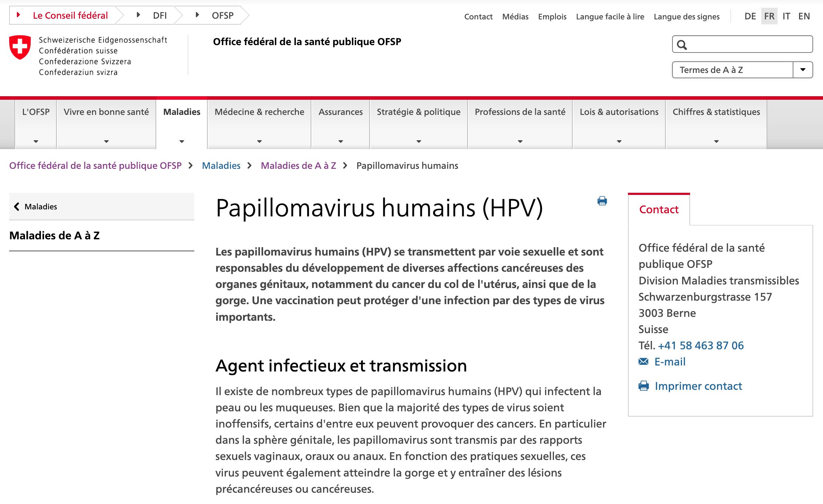Image resolution: width=823 pixels, height=504 pixels.
Task: Switch language to EN
Action: pyautogui.click(x=804, y=16)
